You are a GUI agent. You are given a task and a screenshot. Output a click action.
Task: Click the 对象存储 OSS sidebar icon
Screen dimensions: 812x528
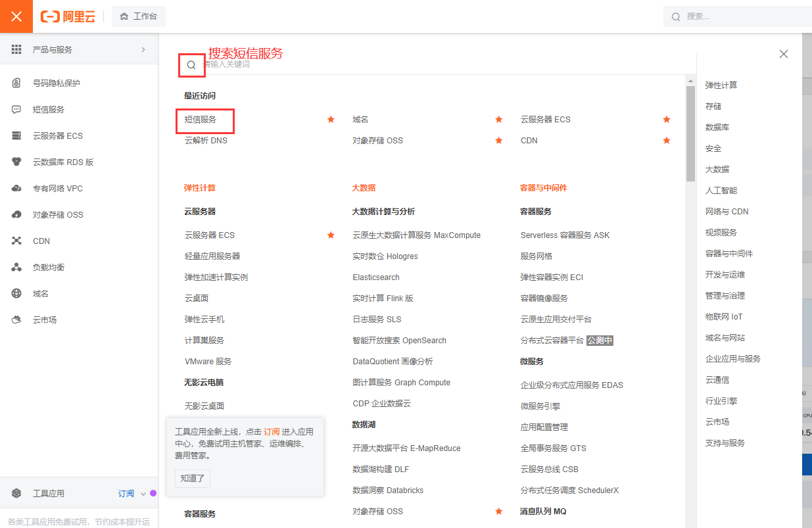point(16,215)
